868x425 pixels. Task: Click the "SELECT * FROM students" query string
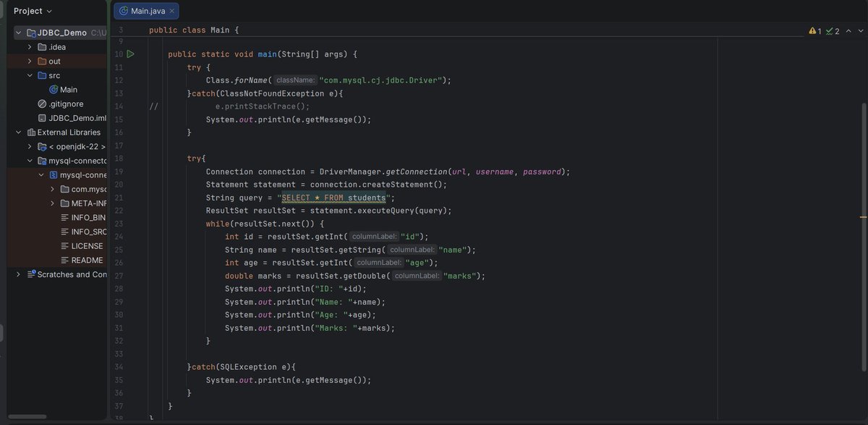click(x=334, y=198)
